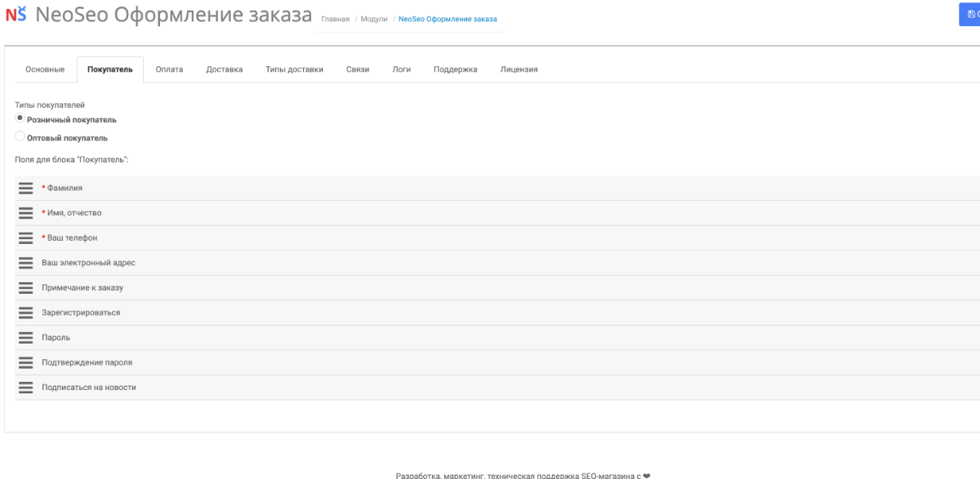Select Розничный покупатель radio button
980x479 pixels.
pyautogui.click(x=20, y=118)
